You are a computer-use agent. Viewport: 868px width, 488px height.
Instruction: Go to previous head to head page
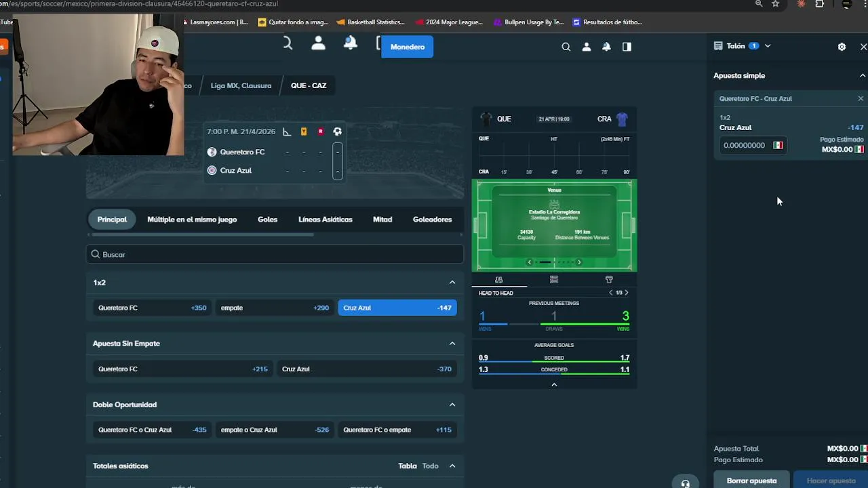610,293
